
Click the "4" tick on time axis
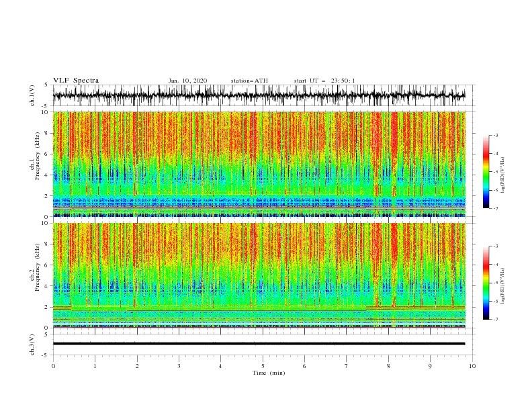pyautogui.click(x=220, y=366)
